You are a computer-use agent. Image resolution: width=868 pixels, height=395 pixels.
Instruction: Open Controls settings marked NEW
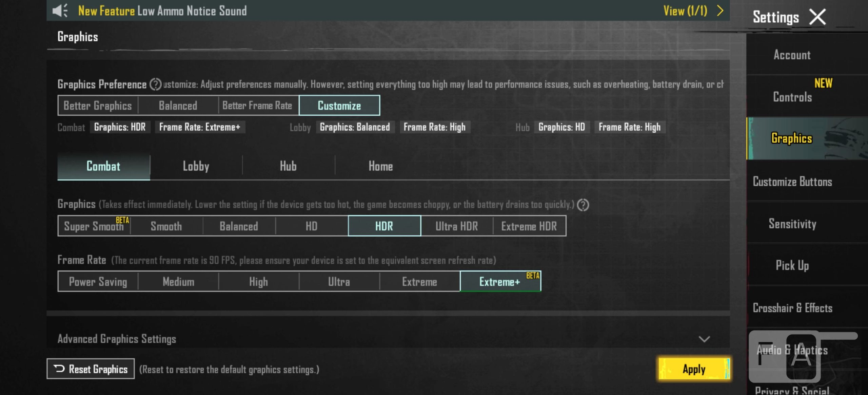(792, 97)
